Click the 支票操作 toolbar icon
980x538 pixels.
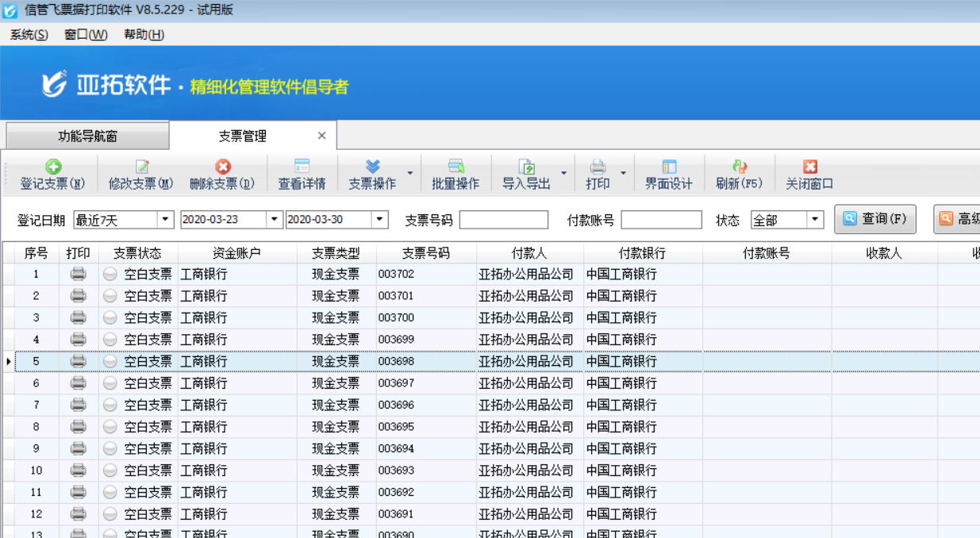(373, 167)
